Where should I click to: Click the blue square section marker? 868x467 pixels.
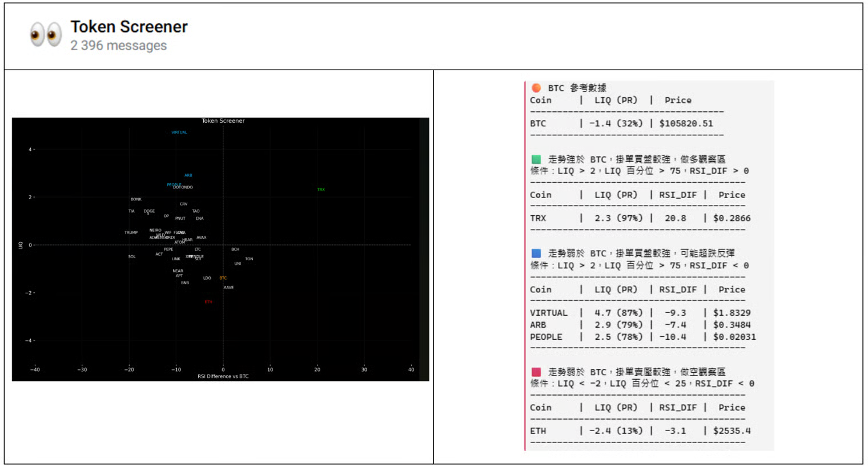(x=536, y=253)
